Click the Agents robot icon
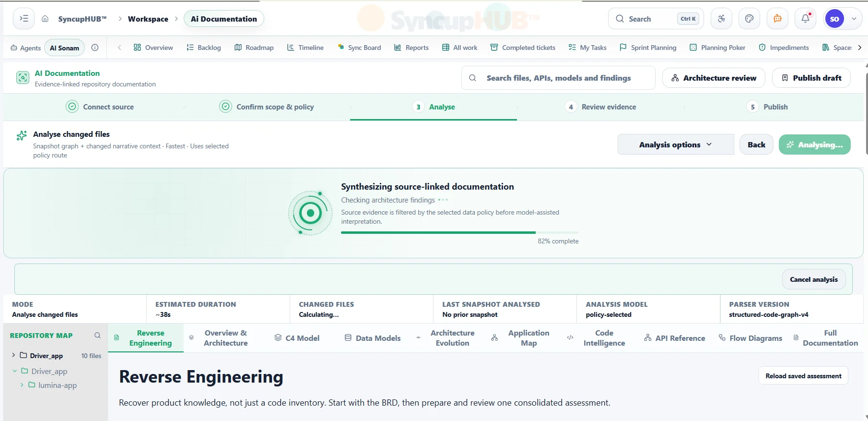 14,48
